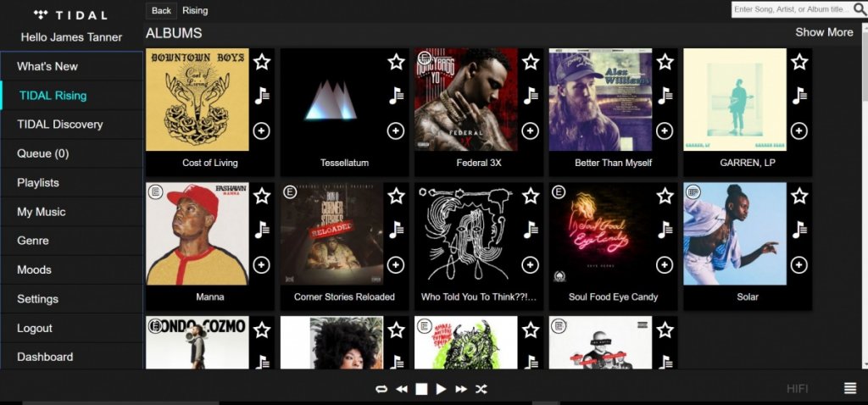This screenshot has height=405, width=868.
Task: Toggle repeat playback
Action: click(x=381, y=389)
